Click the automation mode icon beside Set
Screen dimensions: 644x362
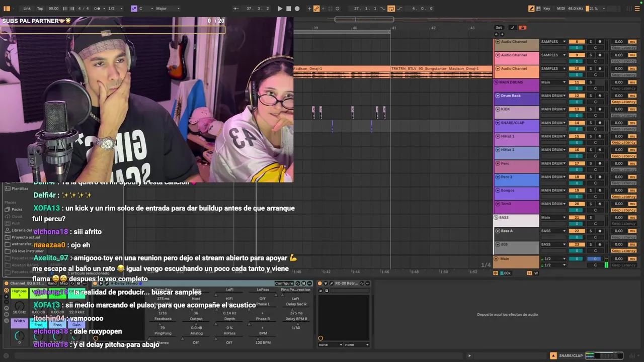(512, 28)
